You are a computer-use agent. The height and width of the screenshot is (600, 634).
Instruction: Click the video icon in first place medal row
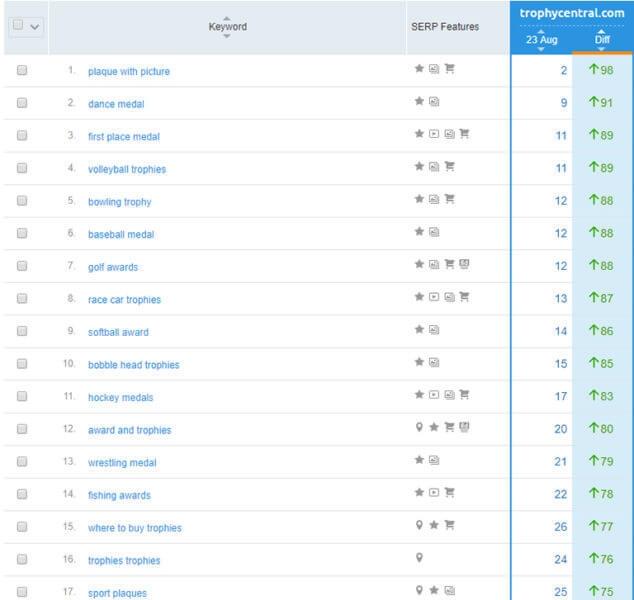point(434,134)
